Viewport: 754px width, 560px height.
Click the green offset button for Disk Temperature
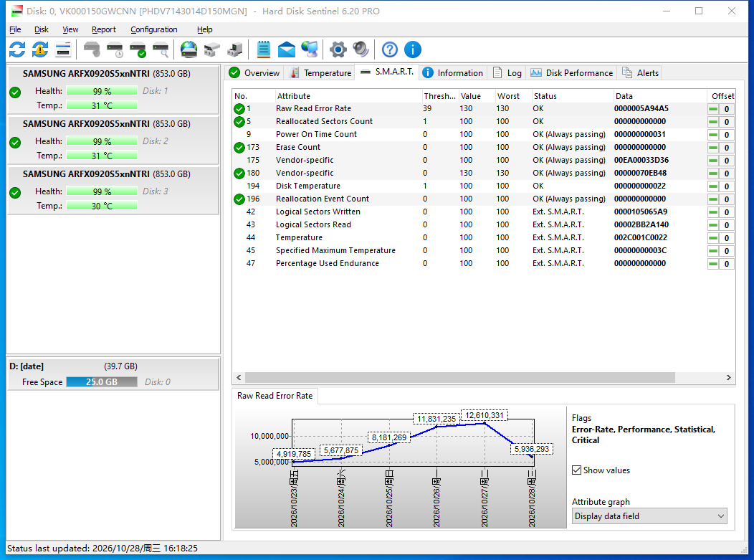713,186
